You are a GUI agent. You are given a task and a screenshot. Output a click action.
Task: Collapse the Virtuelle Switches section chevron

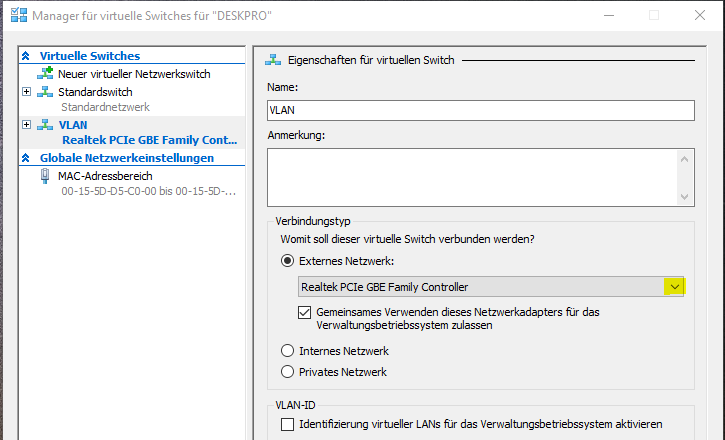tap(26, 56)
